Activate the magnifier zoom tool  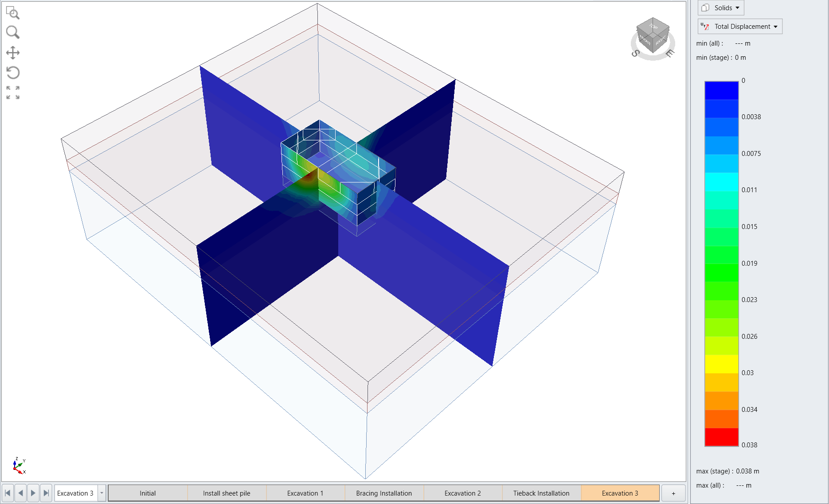(x=12, y=32)
